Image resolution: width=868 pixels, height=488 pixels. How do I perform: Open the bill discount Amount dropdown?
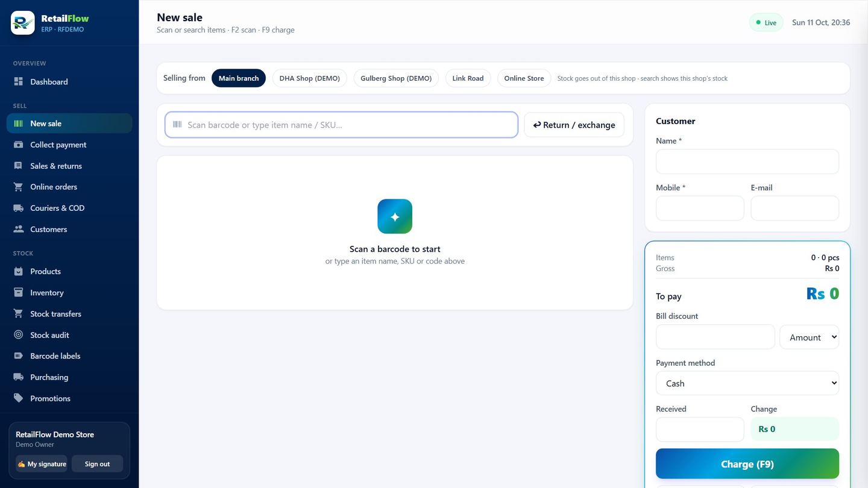tap(810, 337)
